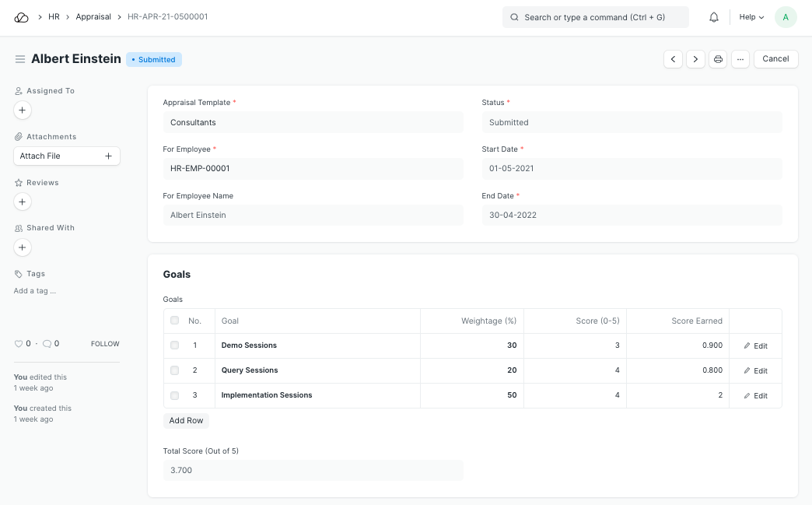Go to next appraisal record arrow
Viewport: 812px width, 505px height.
pyautogui.click(x=695, y=59)
